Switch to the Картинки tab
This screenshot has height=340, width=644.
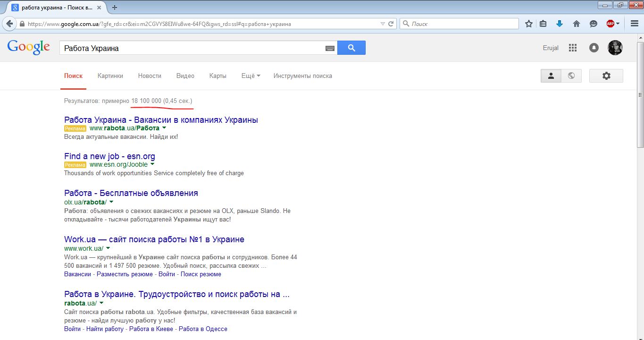(x=110, y=76)
